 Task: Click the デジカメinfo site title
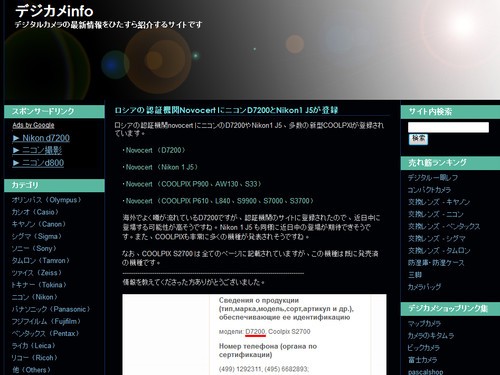click(x=54, y=11)
